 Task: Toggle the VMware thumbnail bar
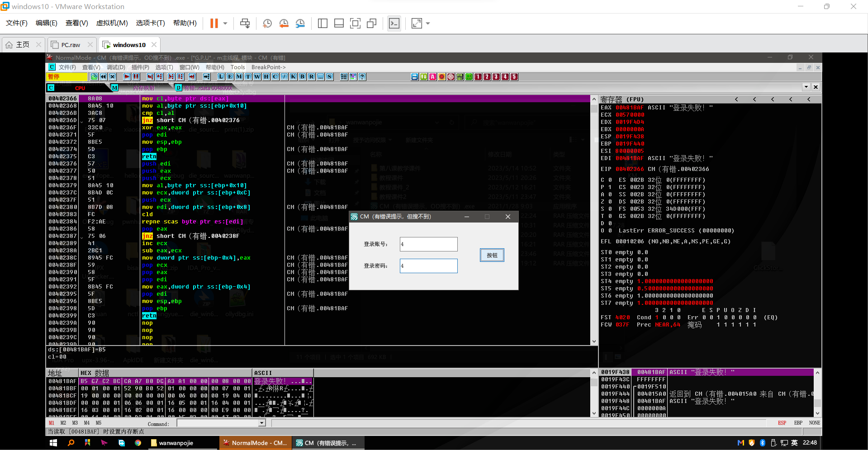(339, 24)
